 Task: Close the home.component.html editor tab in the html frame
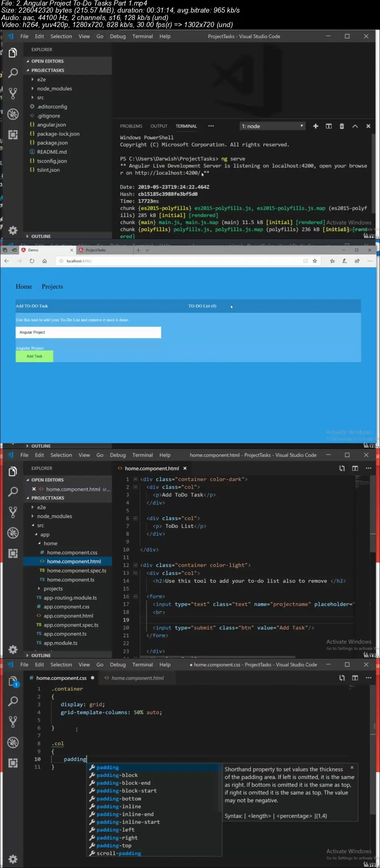click(185, 468)
